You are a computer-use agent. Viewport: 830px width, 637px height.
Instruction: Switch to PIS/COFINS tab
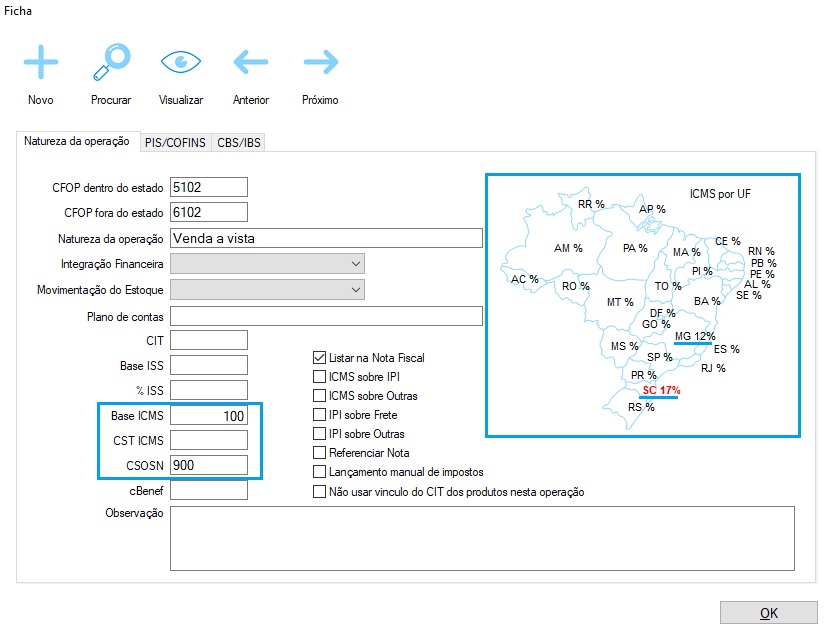pos(175,143)
